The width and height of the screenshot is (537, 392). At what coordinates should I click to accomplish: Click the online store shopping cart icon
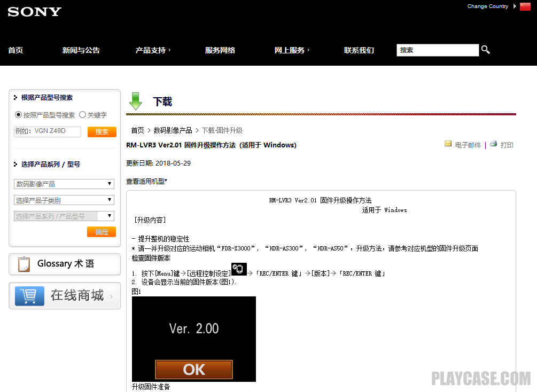coord(29,296)
